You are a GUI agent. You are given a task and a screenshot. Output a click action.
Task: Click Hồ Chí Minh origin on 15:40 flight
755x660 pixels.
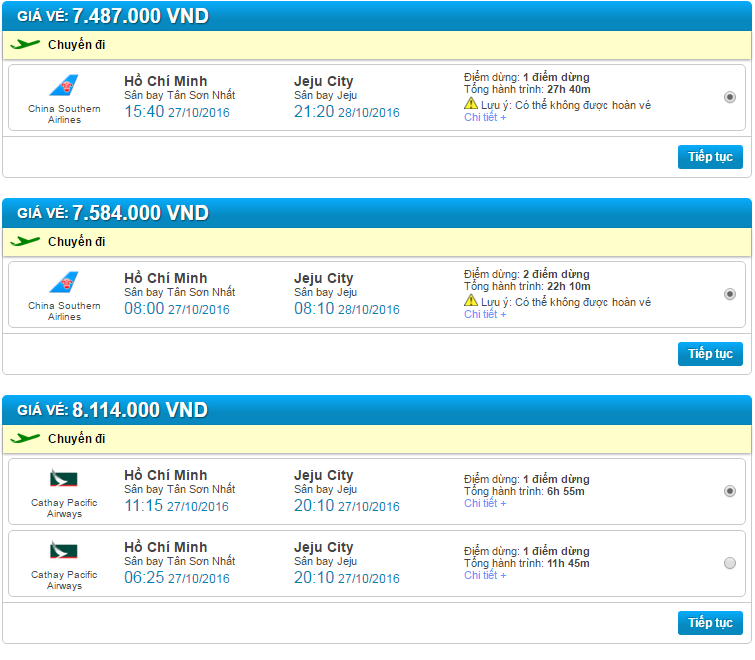(166, 81)
